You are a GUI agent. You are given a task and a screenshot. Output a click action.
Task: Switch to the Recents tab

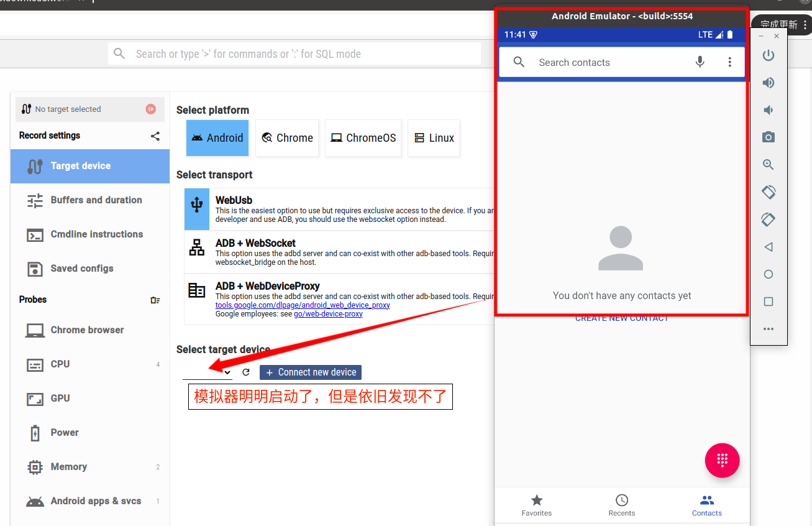coord(622,505)
